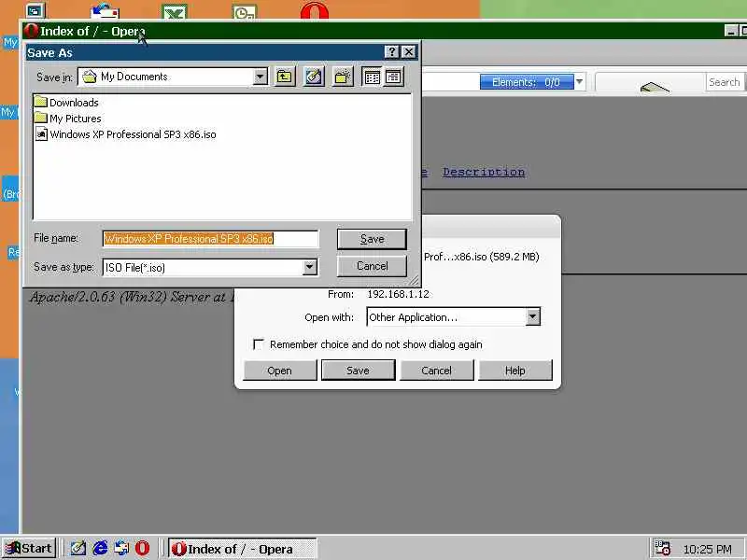Click the Opera Search field
The width and height of the screenshot is (747, 560).
pos(724,82)
